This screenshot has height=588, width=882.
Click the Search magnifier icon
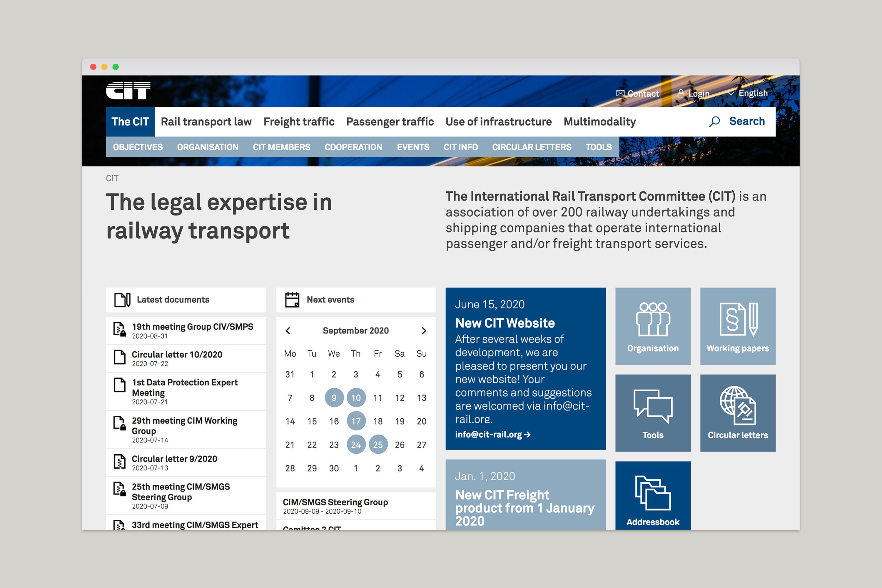714,121
